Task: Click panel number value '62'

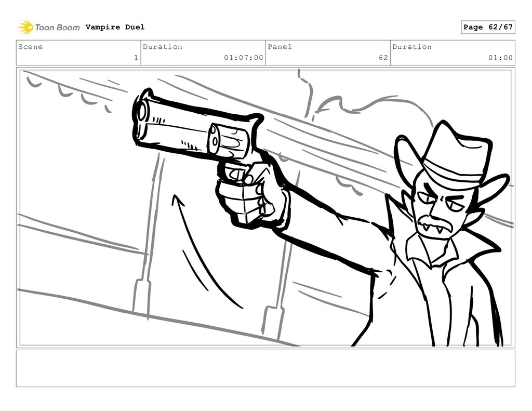Action: [x=383, y=58]
